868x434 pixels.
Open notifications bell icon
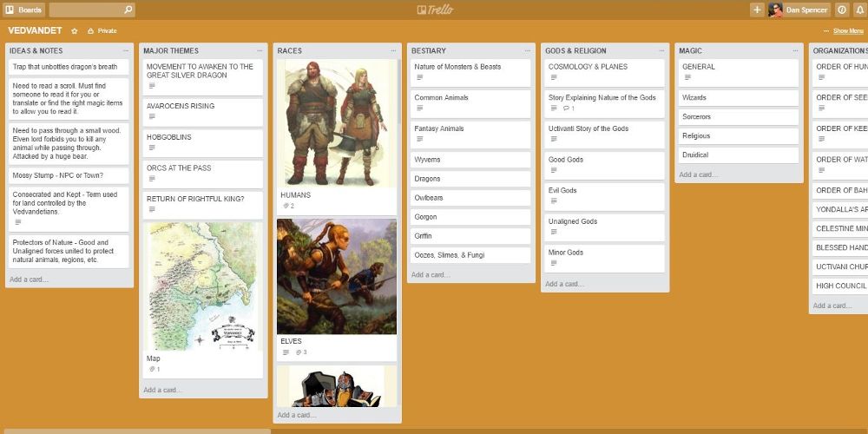click(859, 10)
